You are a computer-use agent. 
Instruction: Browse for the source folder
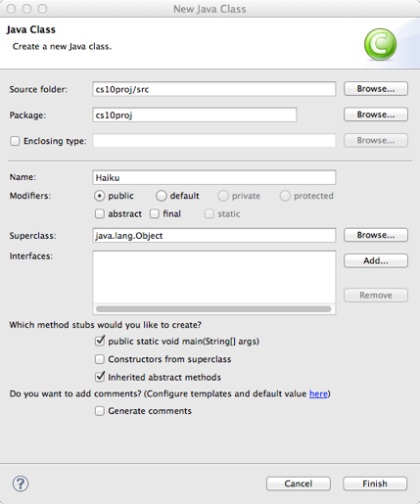[376, 89]
